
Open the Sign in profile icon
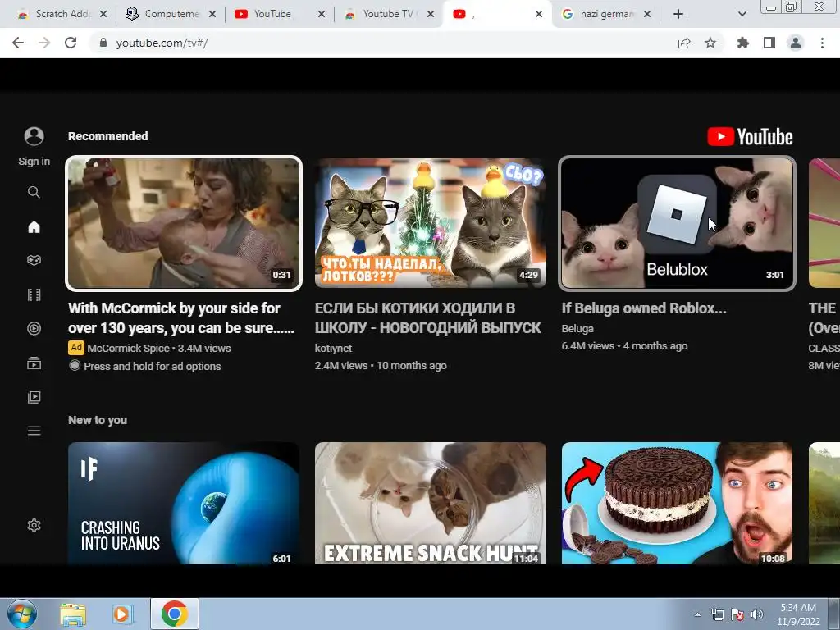coord(34,136)
